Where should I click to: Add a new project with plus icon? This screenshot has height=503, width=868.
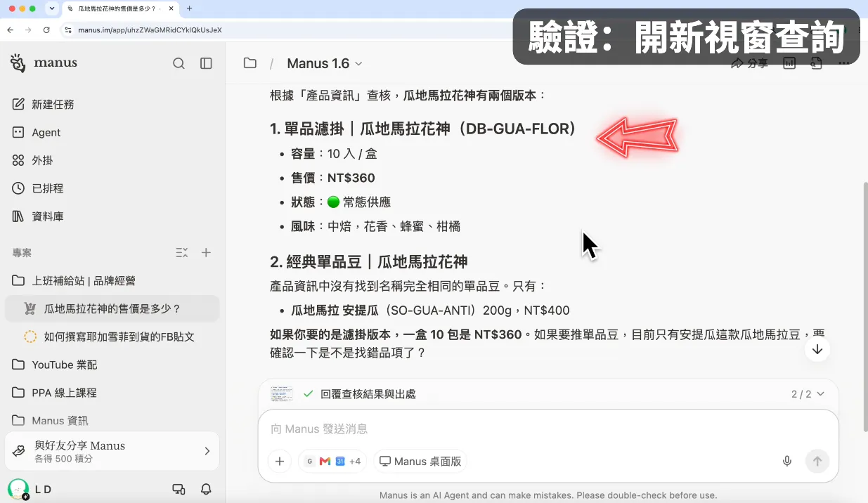pos(206,252)
